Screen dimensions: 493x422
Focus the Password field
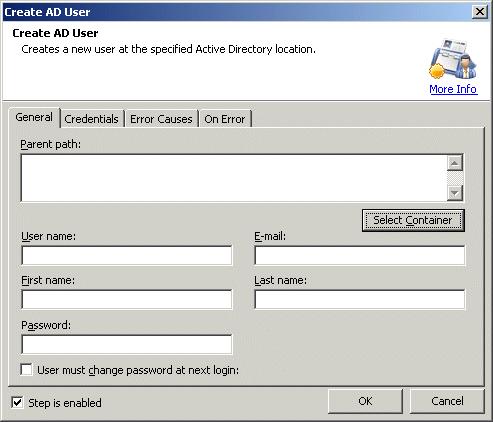[127, 344]
